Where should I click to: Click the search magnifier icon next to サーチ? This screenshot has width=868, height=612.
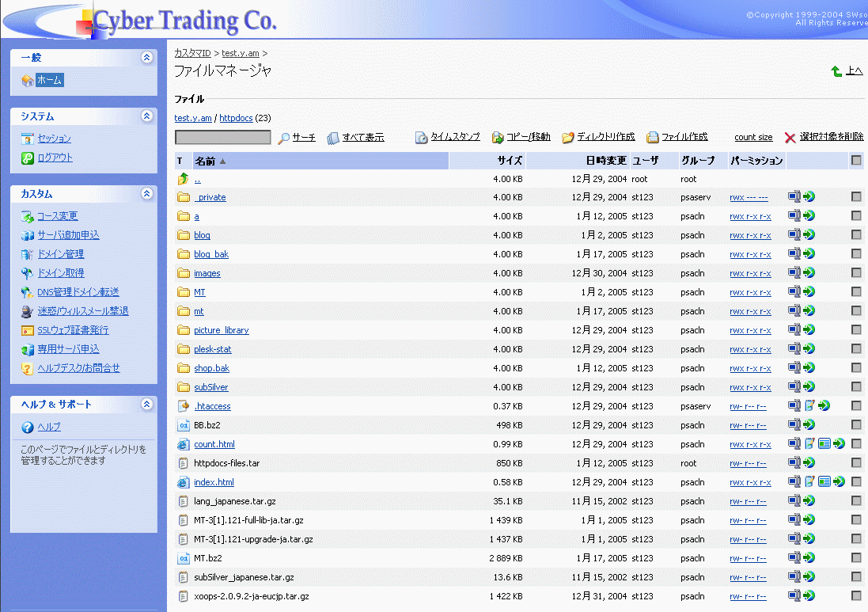[x=284, y=138]
